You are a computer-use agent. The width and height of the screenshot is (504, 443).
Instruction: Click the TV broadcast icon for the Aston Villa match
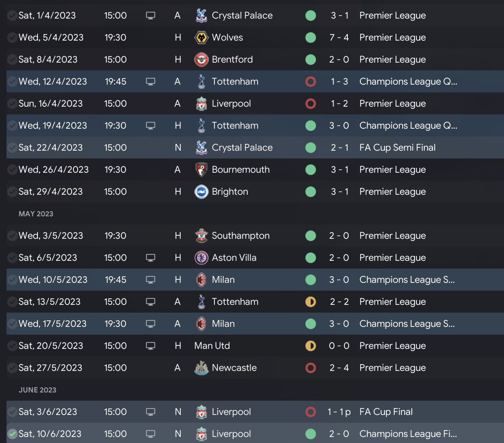coord(150,258)
